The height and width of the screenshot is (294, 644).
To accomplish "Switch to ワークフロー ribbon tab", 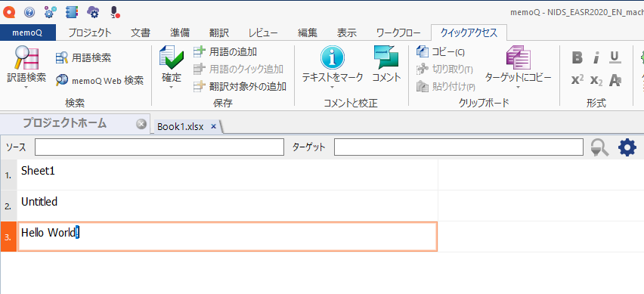I will [398, 32].
